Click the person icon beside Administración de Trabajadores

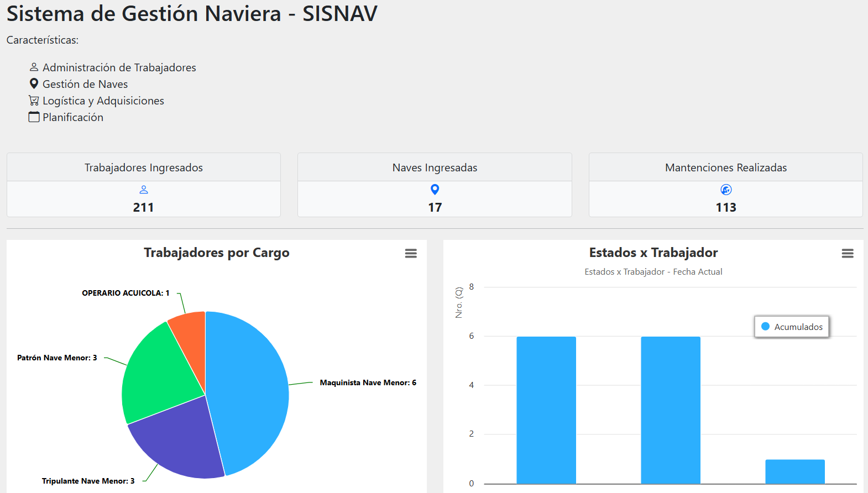tap(34, 67)
